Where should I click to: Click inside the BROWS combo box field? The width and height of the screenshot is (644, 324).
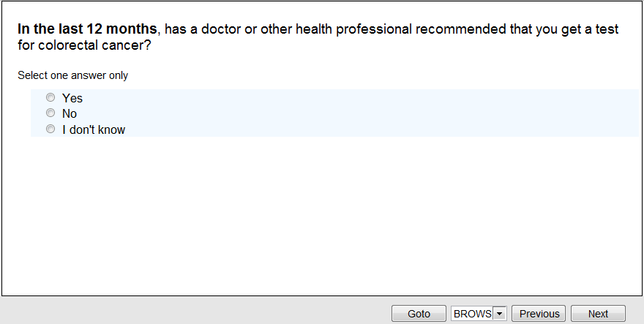click(x=473, y=314)
